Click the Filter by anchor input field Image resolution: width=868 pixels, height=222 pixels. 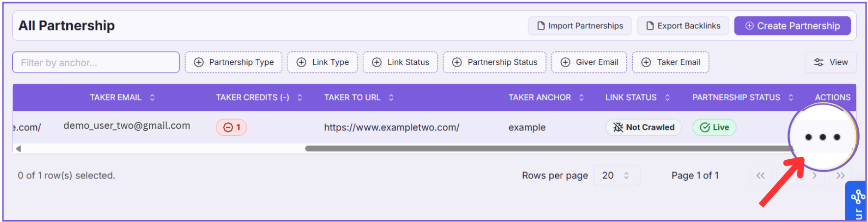click(x=96, y=63)
